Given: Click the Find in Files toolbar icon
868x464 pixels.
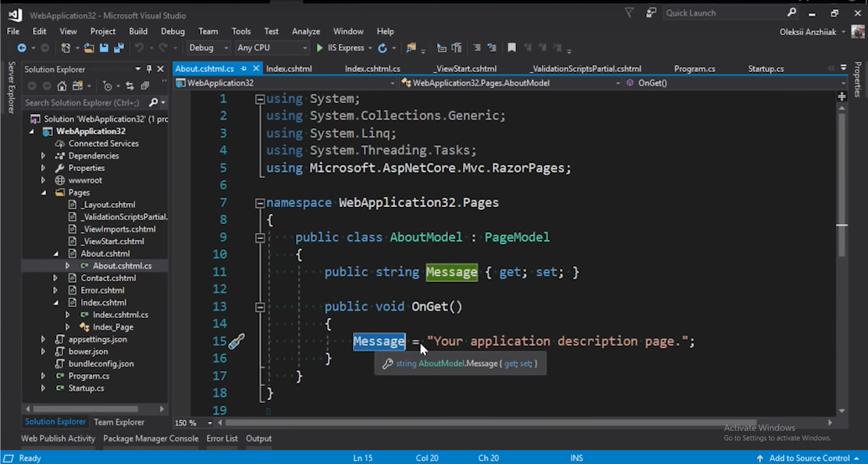Looking at the screenshot, I should (x=411, y=48).
